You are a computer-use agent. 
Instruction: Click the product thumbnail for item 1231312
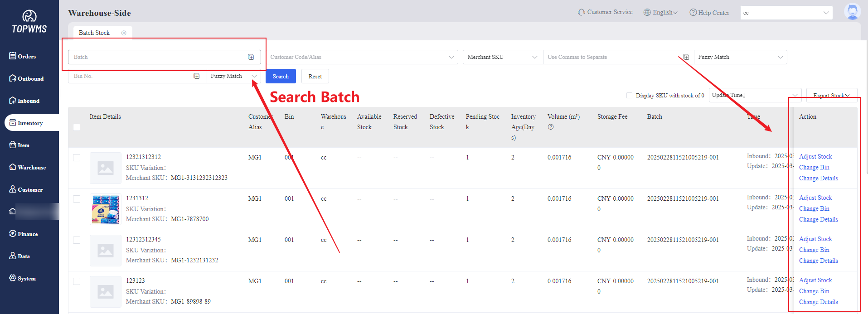(105, 209)
